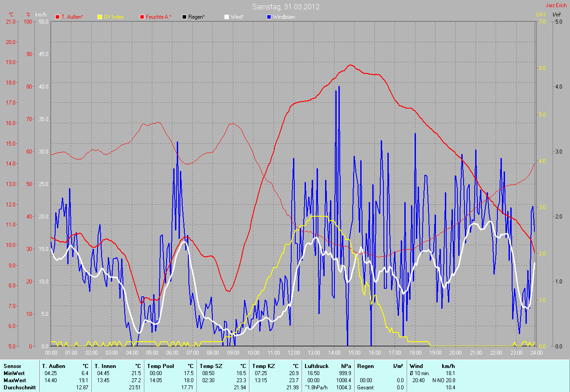Select the '21.0' temperature axis value
Screen dimensions: 570x392
[10, 21]
